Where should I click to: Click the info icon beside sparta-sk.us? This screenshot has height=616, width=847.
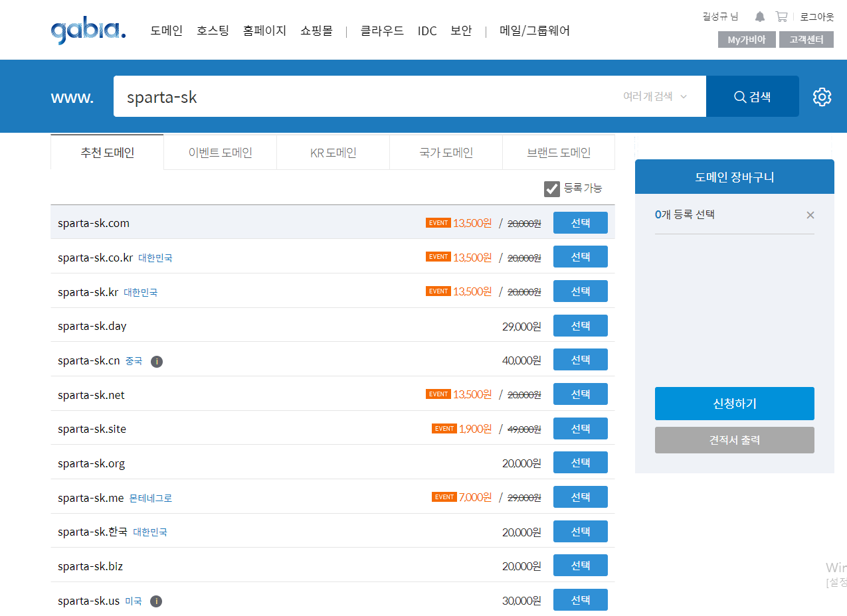[156, 601]
